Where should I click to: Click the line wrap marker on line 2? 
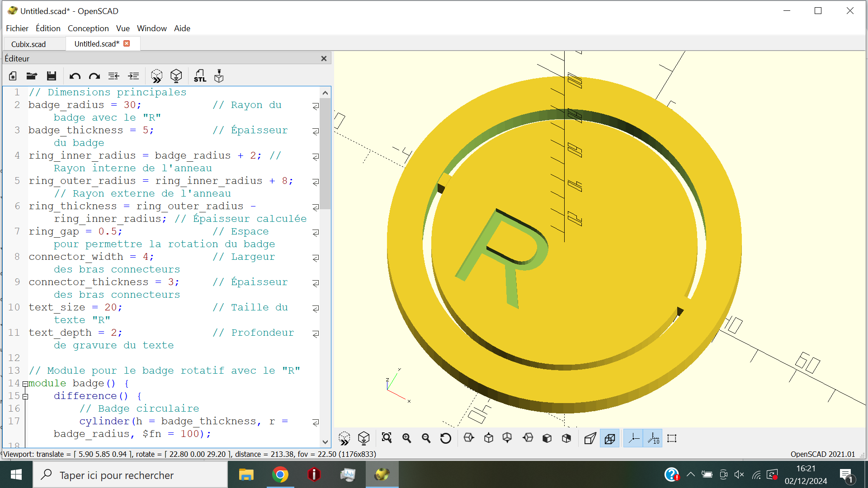pyautogui.click(x=316, y=106)
